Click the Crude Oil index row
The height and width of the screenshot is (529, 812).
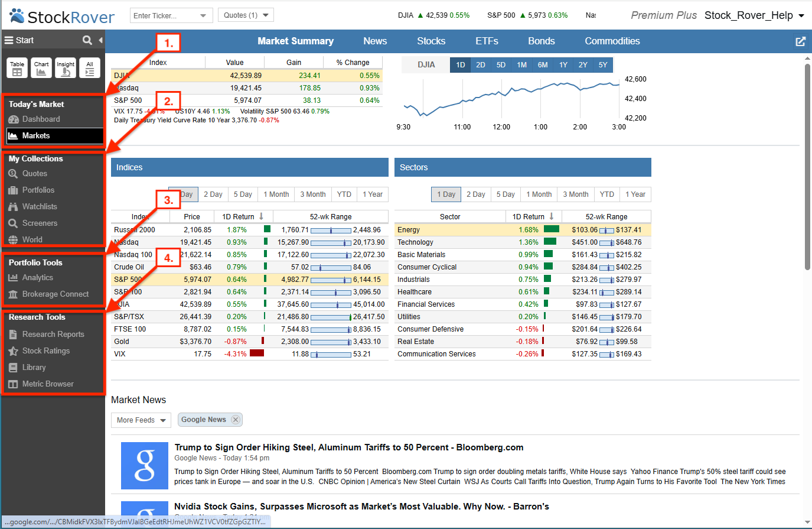tap(250, 267)
